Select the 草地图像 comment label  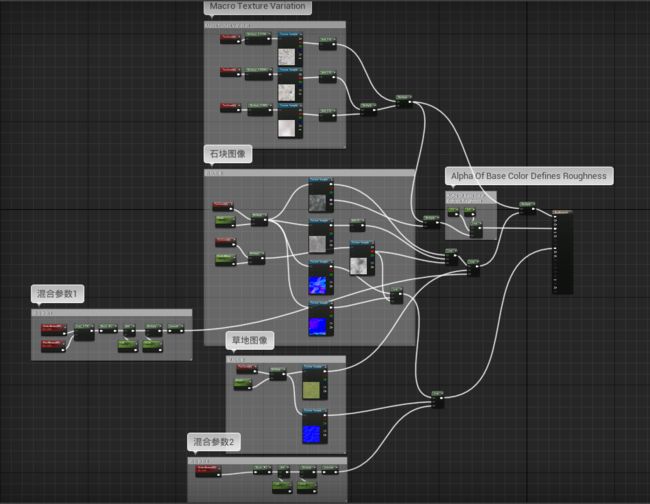coord(250,340)
